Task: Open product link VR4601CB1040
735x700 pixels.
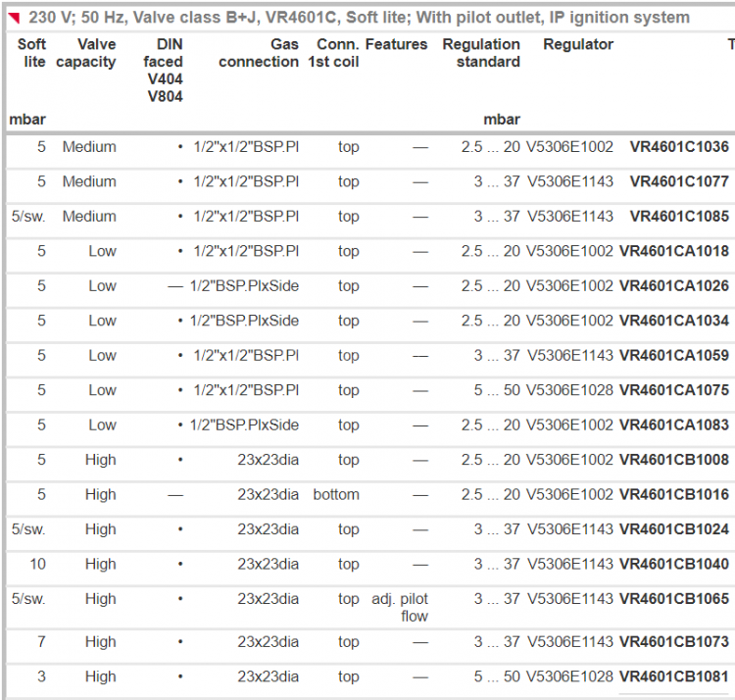Action: tap(674, 564)
